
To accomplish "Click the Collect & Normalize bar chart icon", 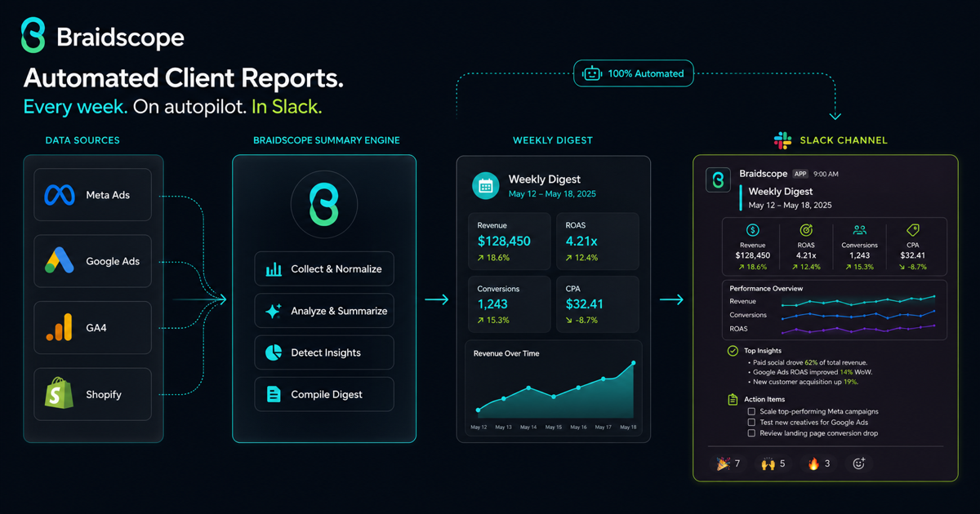I will click(x=274, y=268).
